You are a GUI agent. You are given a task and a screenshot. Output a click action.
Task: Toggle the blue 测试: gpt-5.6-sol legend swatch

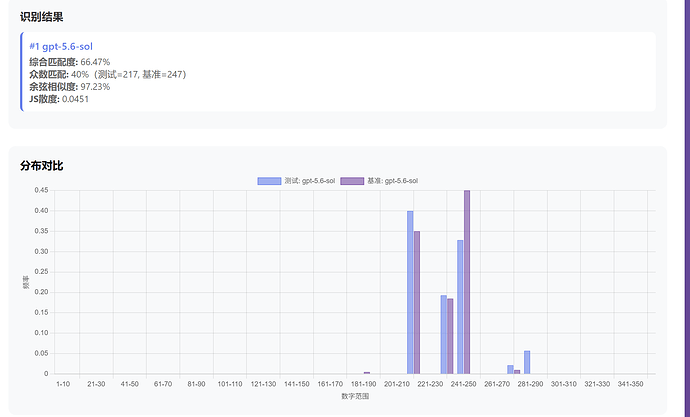[x=269, y=181]
